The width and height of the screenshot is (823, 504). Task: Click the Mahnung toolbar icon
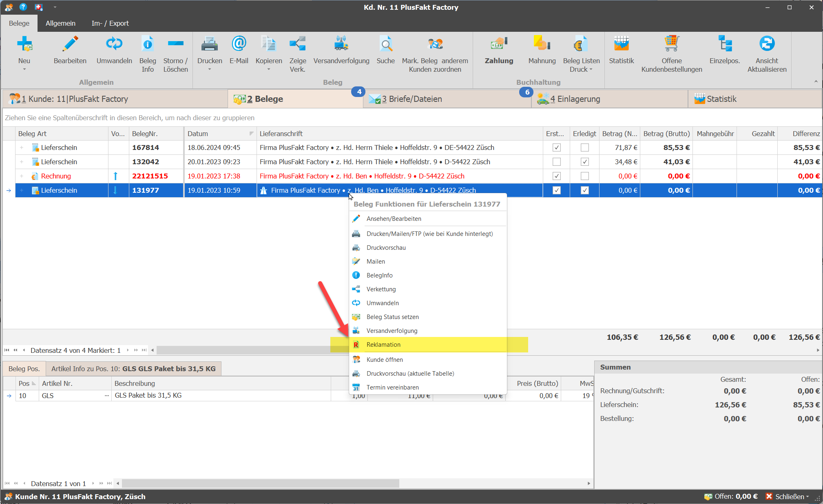542,44
